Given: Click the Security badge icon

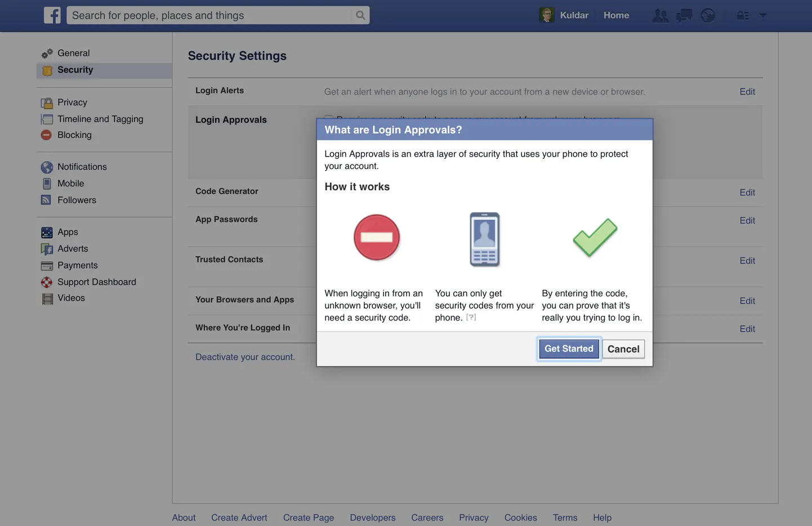Looking at the screenshot, I should [47, 70].
